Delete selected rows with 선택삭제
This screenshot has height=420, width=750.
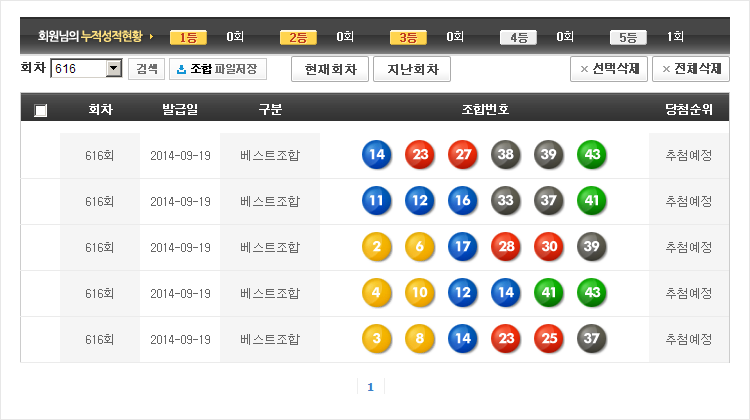pos(608,69)
